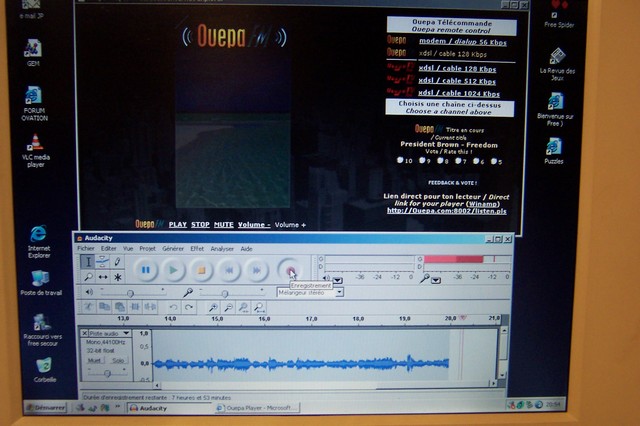
Task: Open the Fichier menu
Action: tap(86, 248)
